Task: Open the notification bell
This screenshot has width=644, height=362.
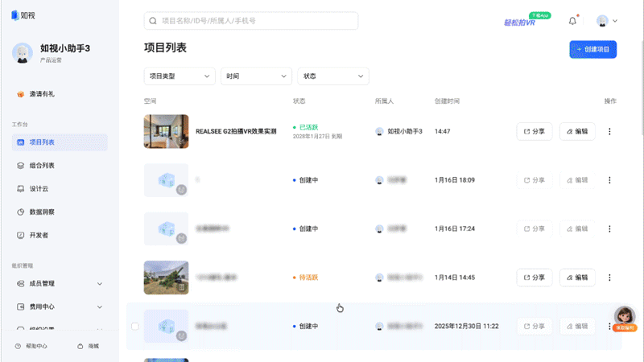Action: 572,21
